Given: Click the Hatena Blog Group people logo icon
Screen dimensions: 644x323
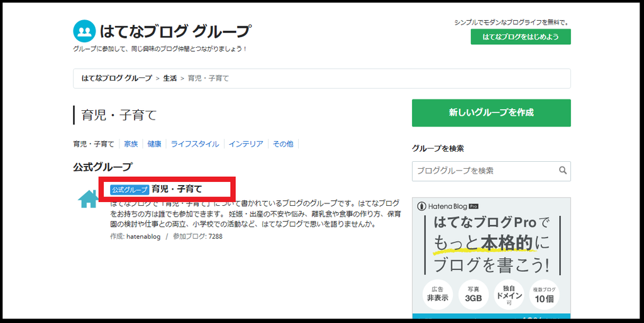Looking at the screenshot, I should 85,31.
